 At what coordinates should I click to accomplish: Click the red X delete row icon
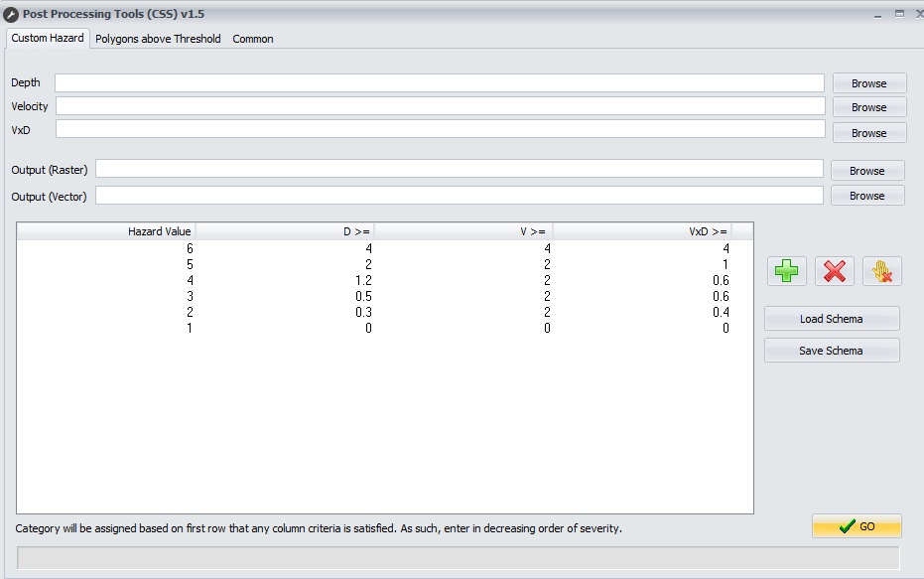pyautogui.click(x=835, y=271)
